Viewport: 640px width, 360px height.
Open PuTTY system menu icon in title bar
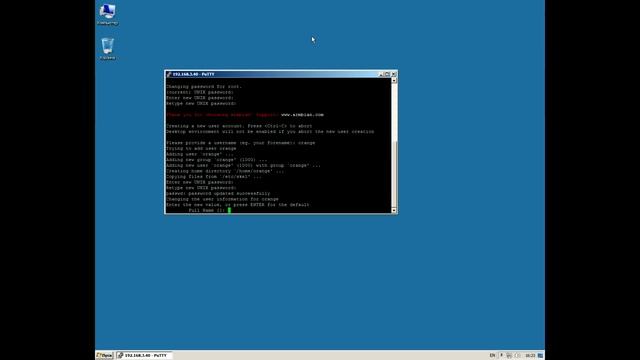169,74
